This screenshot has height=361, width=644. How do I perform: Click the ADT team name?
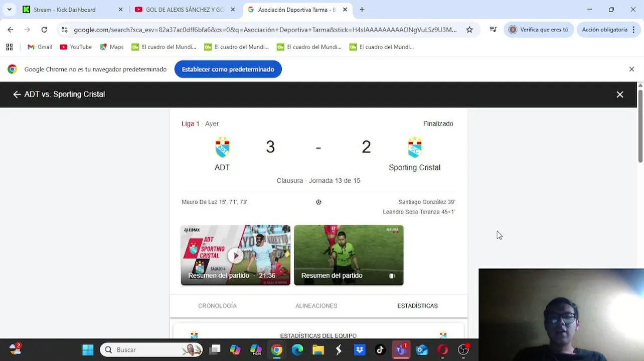(x=222, y=167)
